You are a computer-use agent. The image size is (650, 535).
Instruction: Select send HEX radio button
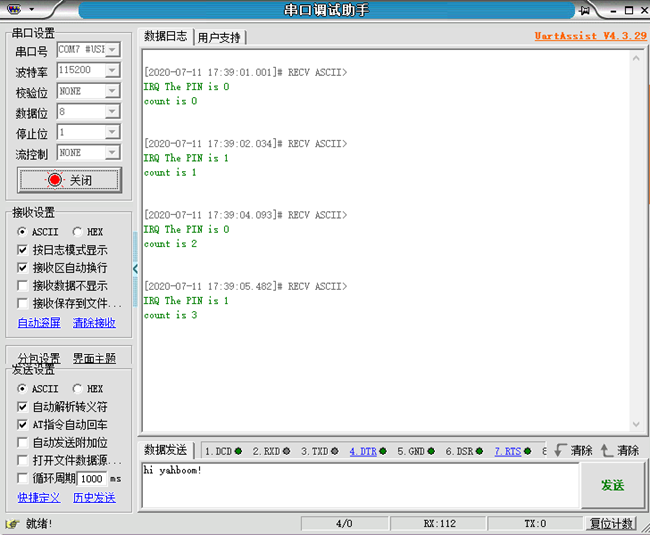(x=77, y=389)
